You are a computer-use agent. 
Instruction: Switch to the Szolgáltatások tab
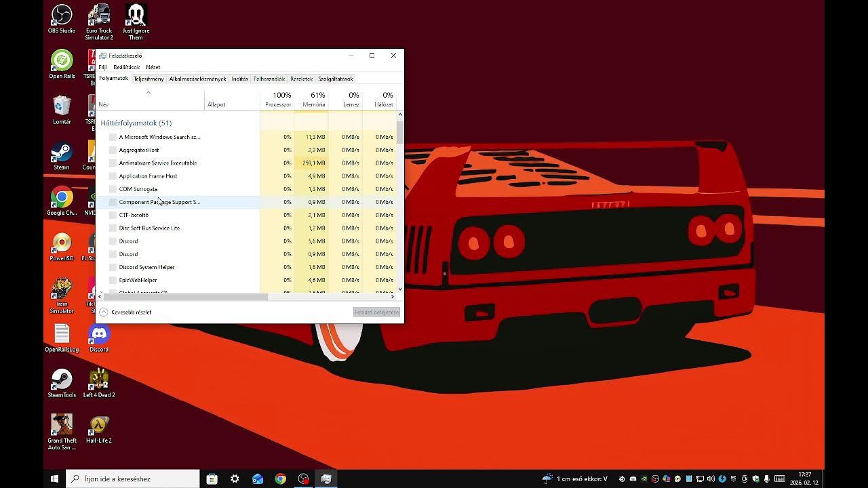click(336, 79)
